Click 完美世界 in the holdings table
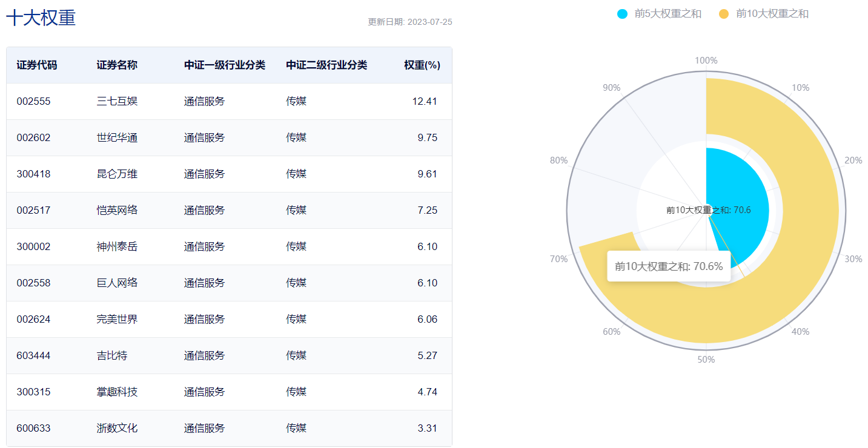The width and height of the screenshot is (868, 448). click(117, 319)
